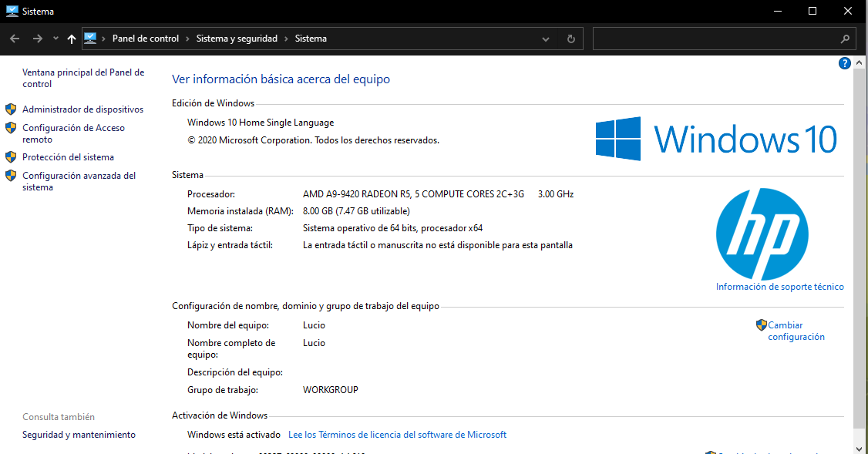Image resolution: width=868 pixels, height=454 pixels.
Task: Open Configuración avanzada del sistema
Action: pyautogui.click(x=79, y=180)
